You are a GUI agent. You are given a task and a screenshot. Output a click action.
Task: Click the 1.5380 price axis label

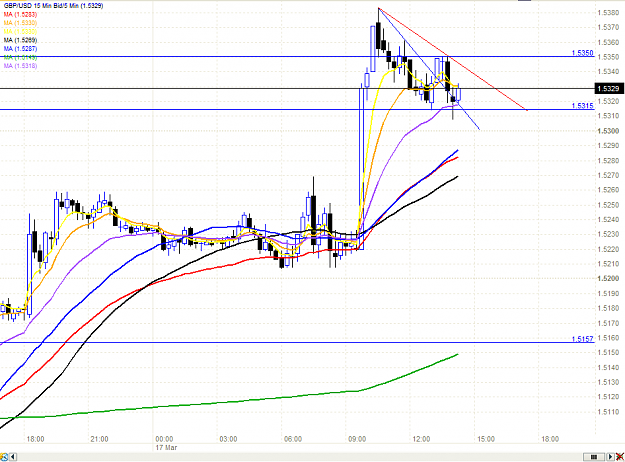tap(608, 13)
